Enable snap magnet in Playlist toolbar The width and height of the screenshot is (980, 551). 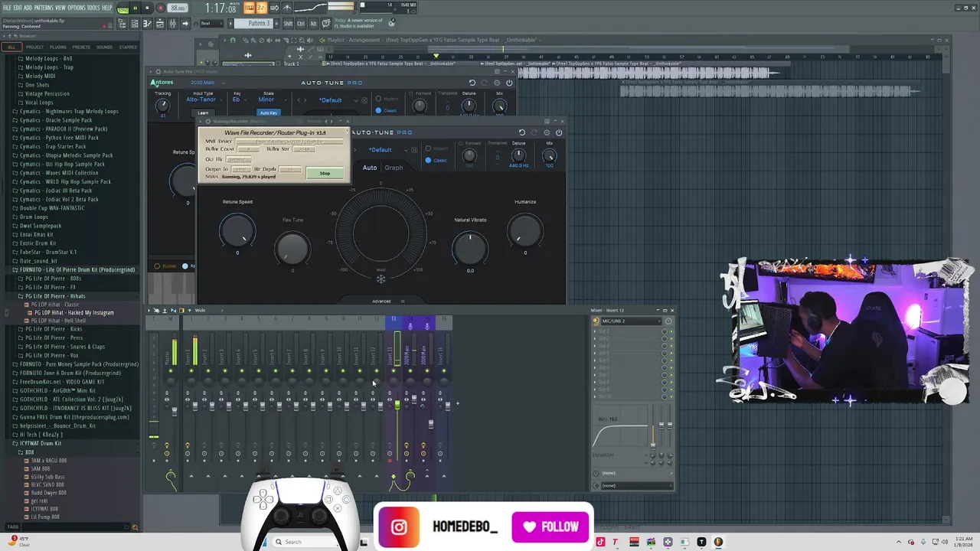pyautogui.click(x=234, y=40)
